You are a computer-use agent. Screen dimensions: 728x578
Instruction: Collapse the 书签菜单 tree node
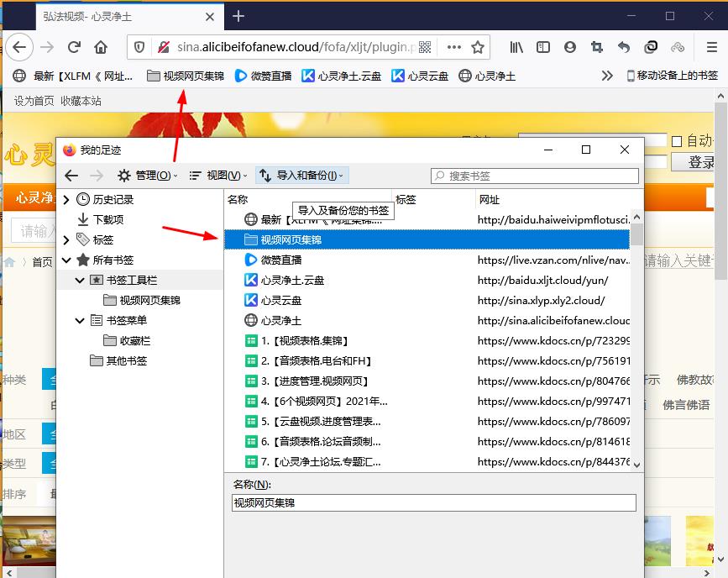pos(80,321)
